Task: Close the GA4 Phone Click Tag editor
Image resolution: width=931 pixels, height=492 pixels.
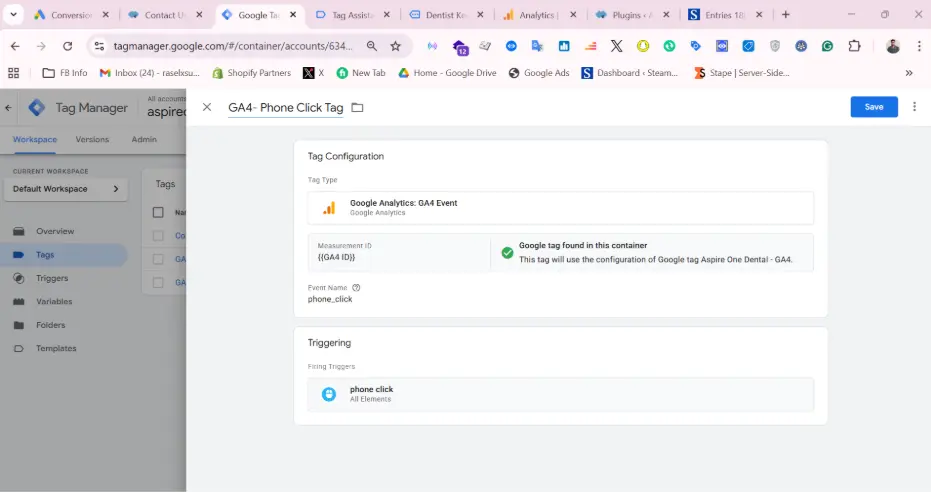Action: [207, 107]
